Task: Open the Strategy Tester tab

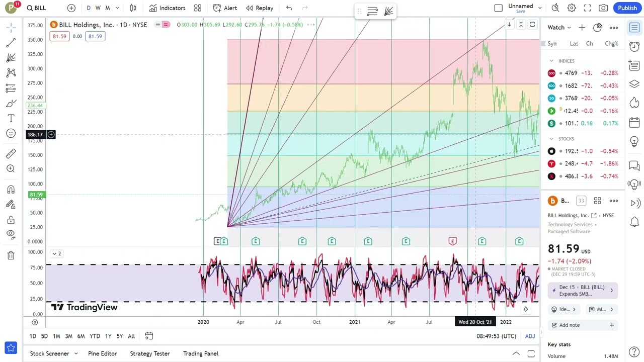Action: point(150,354)
